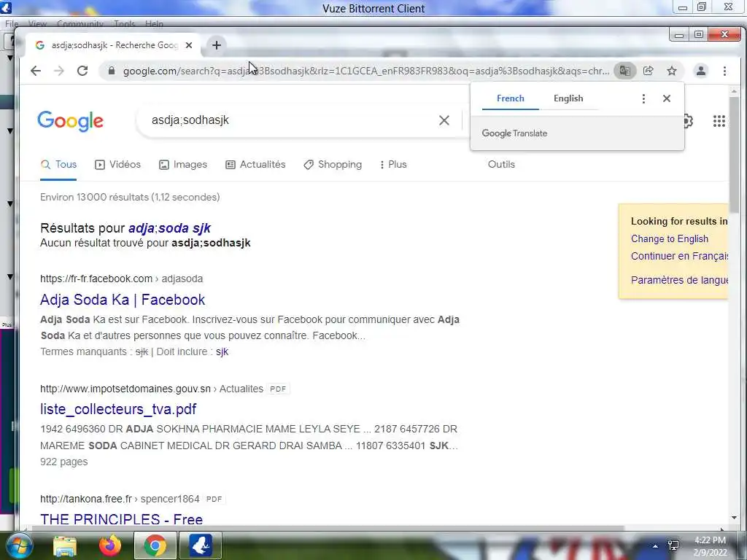
Task: Click the sjk must-include link
Action: 222,352
